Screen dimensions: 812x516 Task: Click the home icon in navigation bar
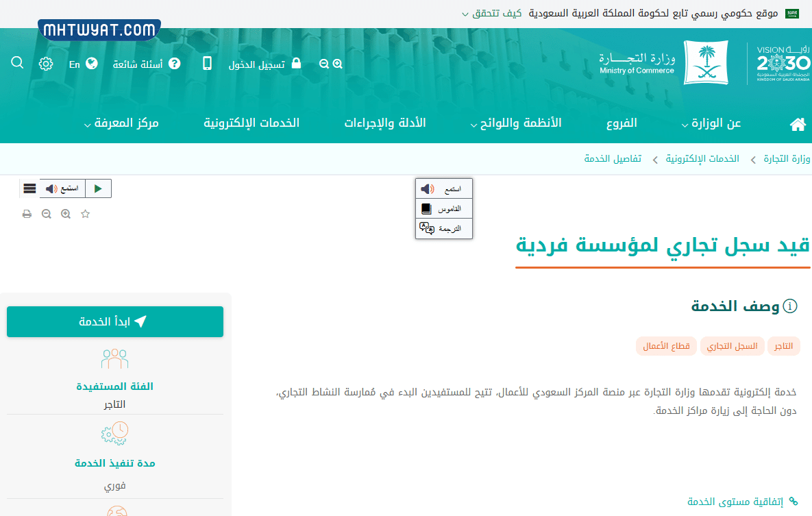(798, 124)
